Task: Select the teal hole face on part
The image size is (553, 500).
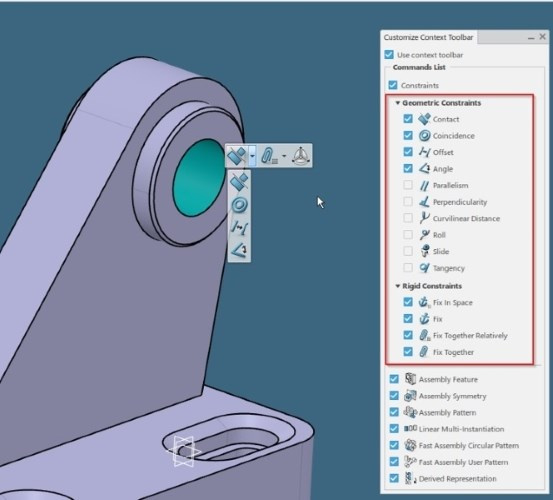Action: pos(198,177)
